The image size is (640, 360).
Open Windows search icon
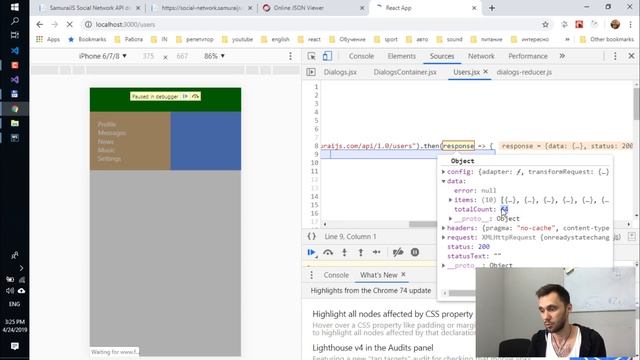coord(15,21)
